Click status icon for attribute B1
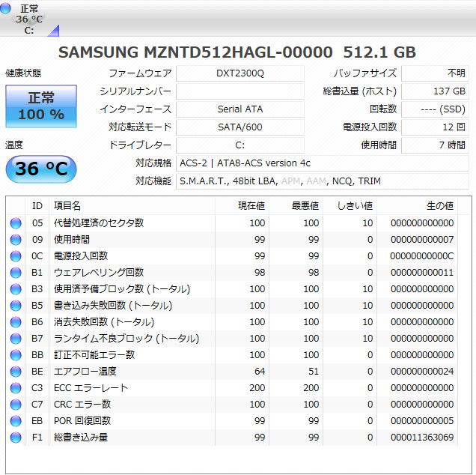This screenshot has width=476, height=475. coord(16,273)
